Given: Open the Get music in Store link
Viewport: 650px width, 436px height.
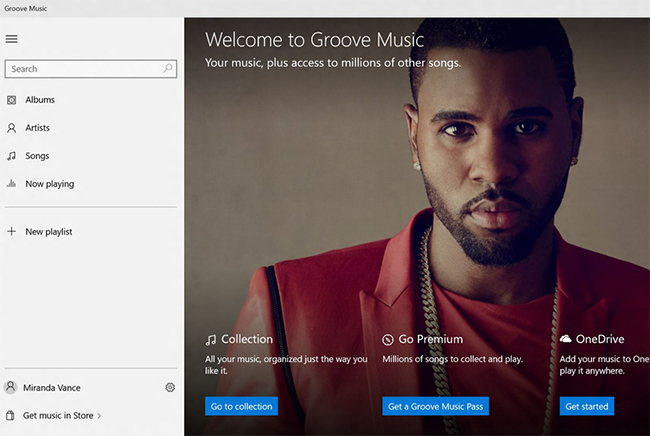Looking at the screenshot, I should click(x=58, y=415).
